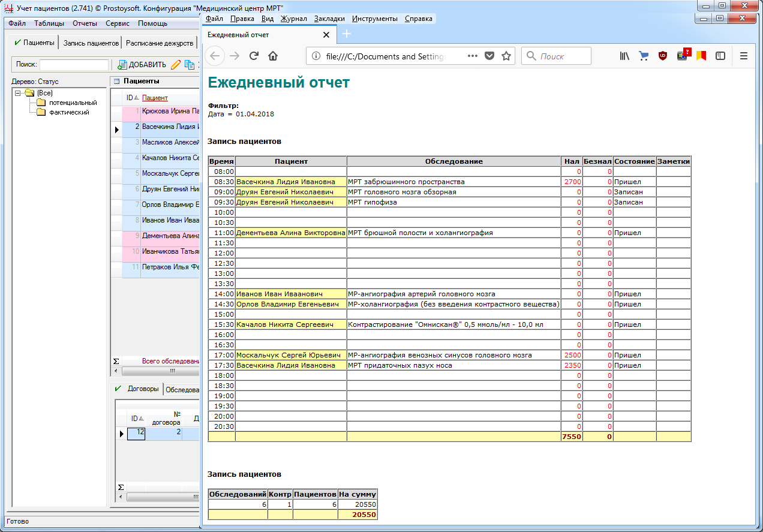Reload the page in Firefox
The image size is (763, 532).
point(254,56)
